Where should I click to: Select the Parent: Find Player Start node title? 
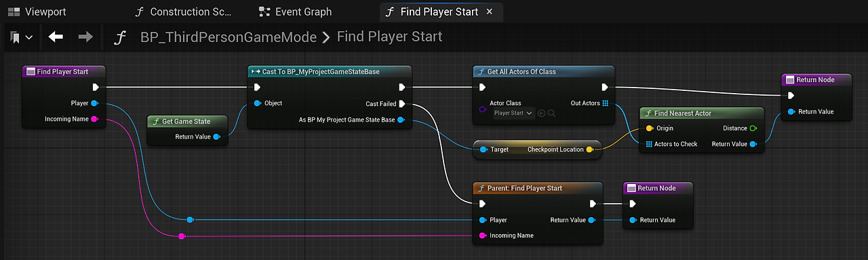click(x=525, y=188)
